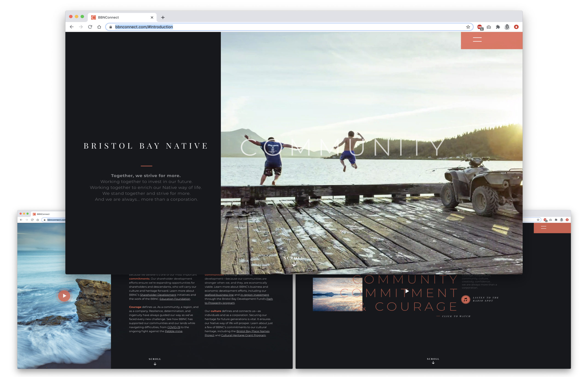The width and height of the screenshot is (588, 377).
Task: Click the red commitments keyword
Action: click(x=139, y=279)
